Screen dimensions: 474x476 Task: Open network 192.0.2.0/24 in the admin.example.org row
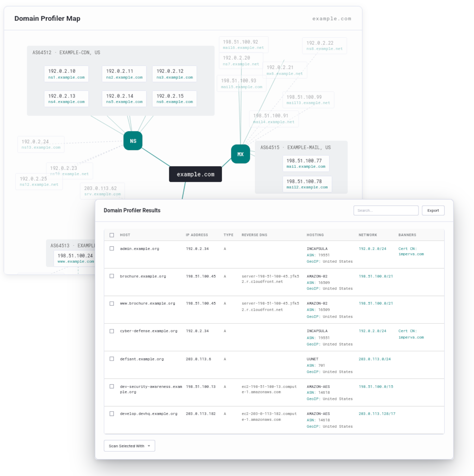pyautogui.click(x=372, y=249)
